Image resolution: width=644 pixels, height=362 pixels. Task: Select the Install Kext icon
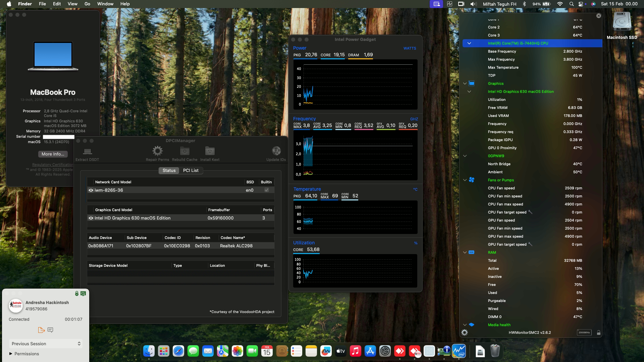pyautogui.click(x=210, y=151)
